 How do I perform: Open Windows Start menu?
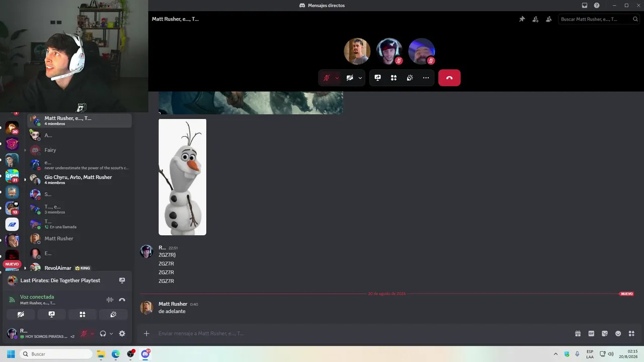tap(11, 354)
